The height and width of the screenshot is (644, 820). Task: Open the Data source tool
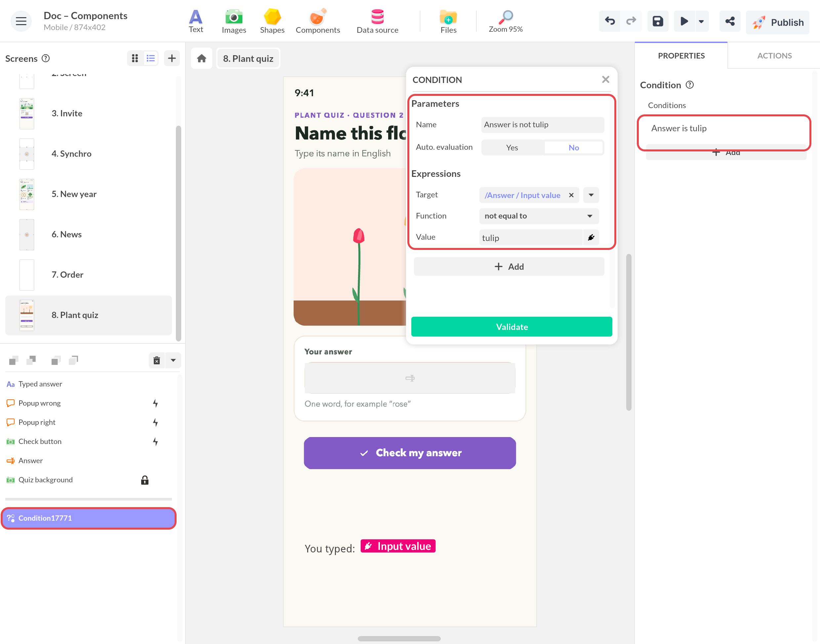[377, 21]
